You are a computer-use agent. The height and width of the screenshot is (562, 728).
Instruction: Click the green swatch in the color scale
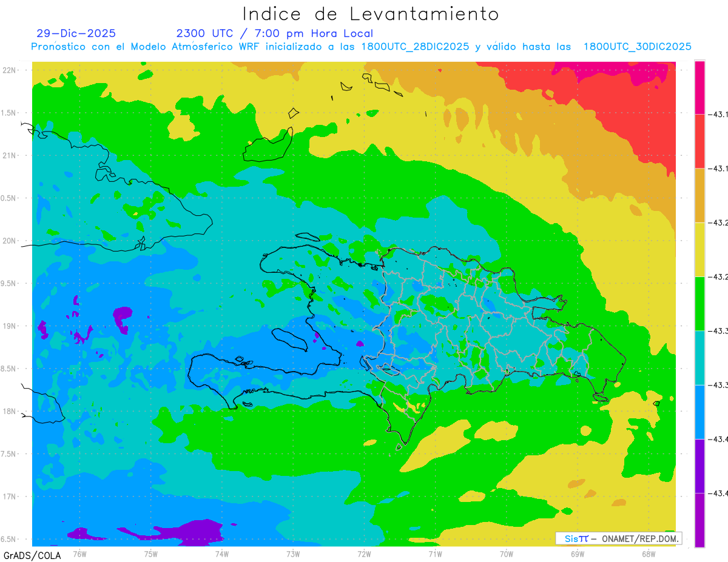tap(699, 303)
